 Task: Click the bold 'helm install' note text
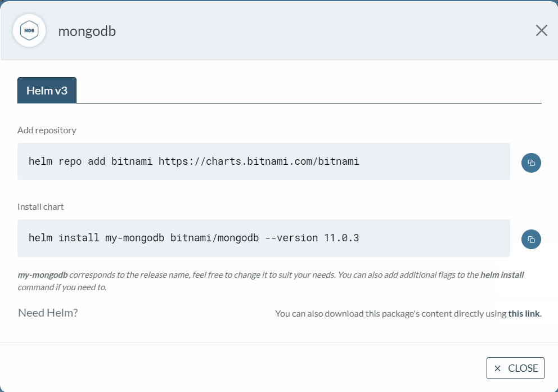click(x=502, y=275)
